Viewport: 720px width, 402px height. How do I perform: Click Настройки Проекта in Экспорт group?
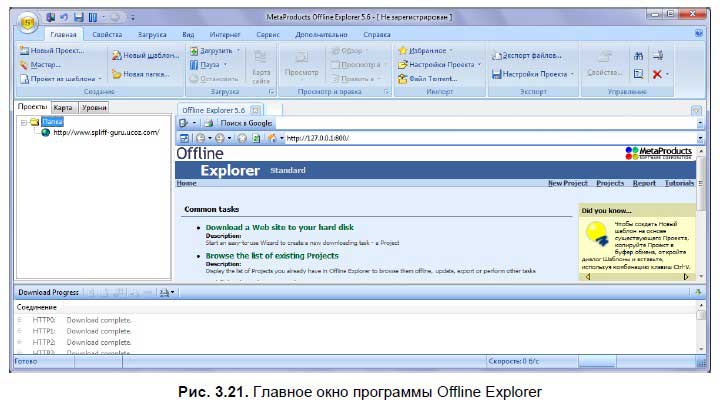click(533, 74)
